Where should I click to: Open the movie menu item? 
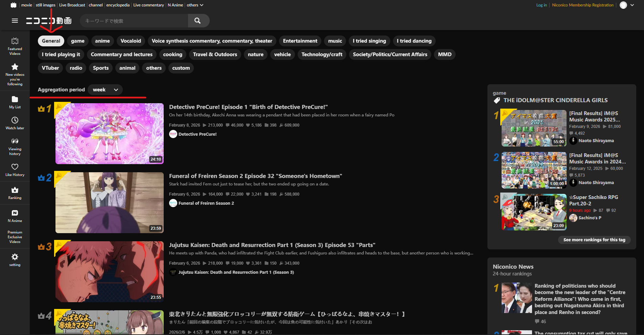tap(27, 5)
